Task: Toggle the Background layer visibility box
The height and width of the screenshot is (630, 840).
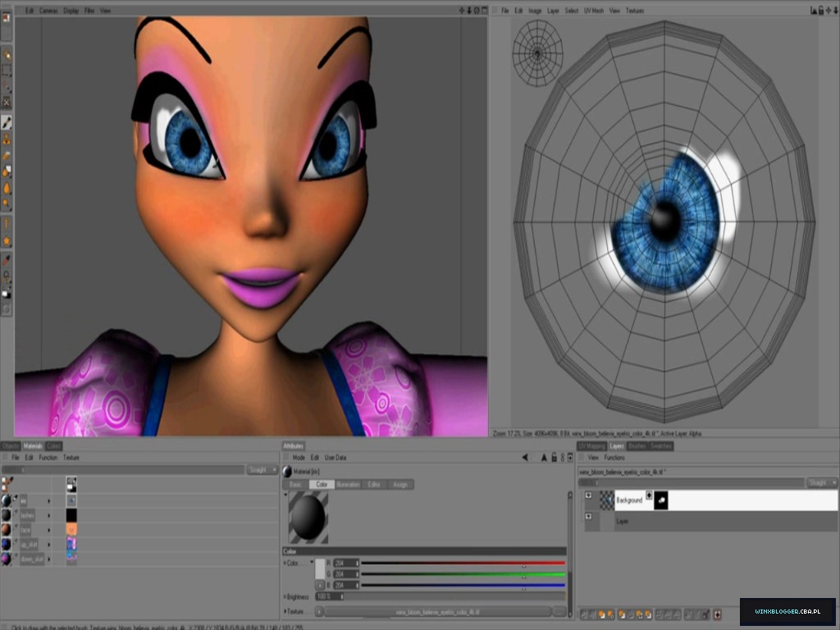Action: coord(588,495)
